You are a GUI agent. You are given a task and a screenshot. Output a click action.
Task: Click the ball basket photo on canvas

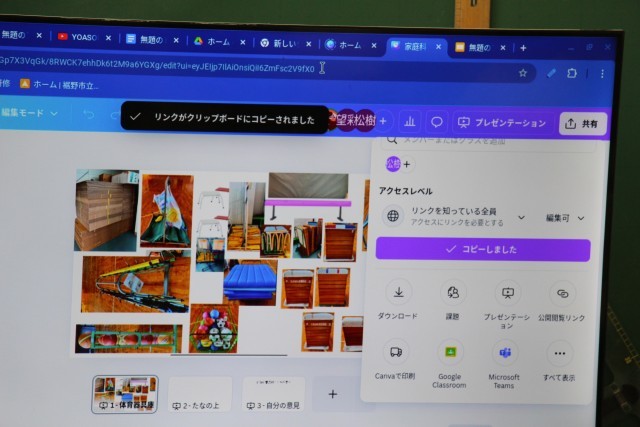[214, 328]
